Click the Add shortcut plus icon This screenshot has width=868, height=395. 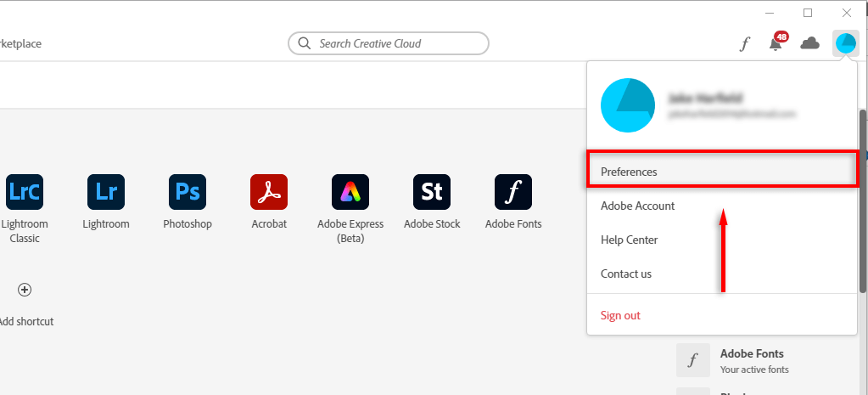(25, 290)
